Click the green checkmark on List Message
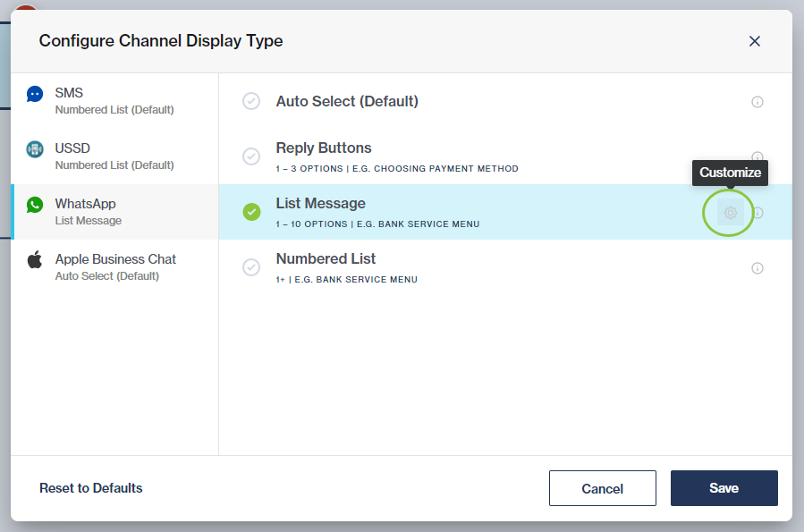 coord(250,213)
